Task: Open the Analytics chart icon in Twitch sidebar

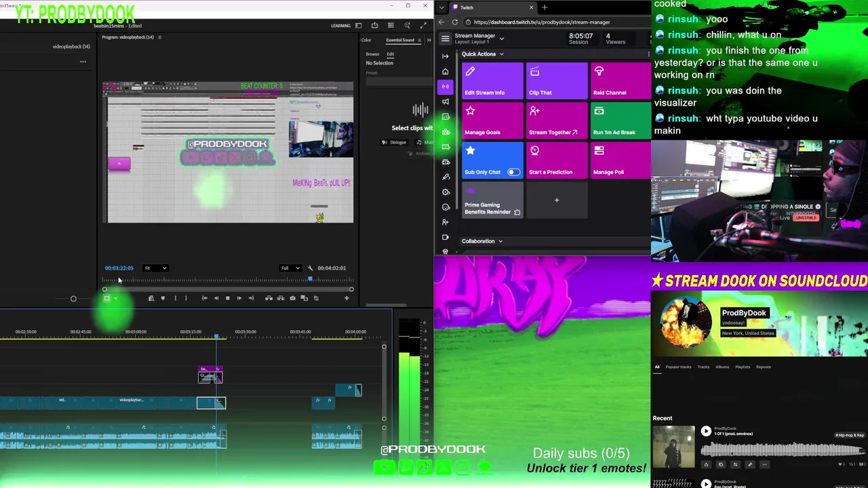Action: coord(446,117)
